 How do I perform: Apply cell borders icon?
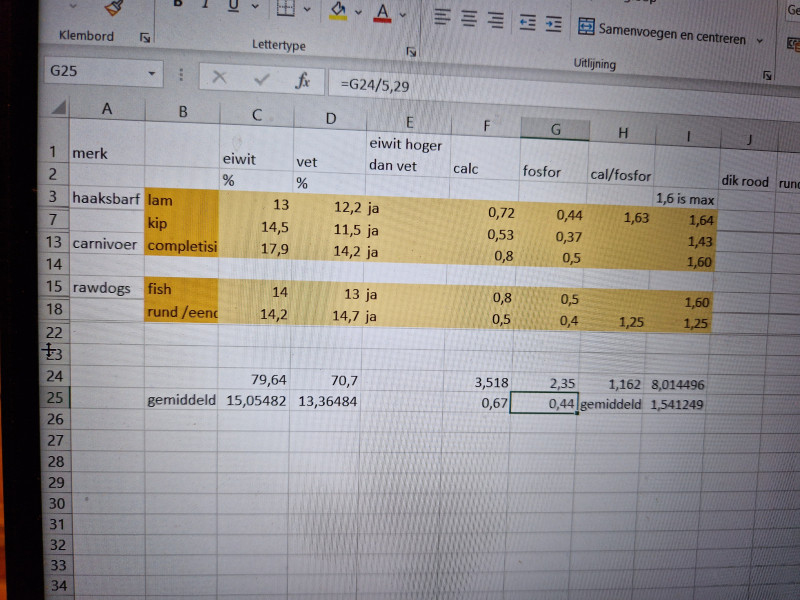pos(285,7)
